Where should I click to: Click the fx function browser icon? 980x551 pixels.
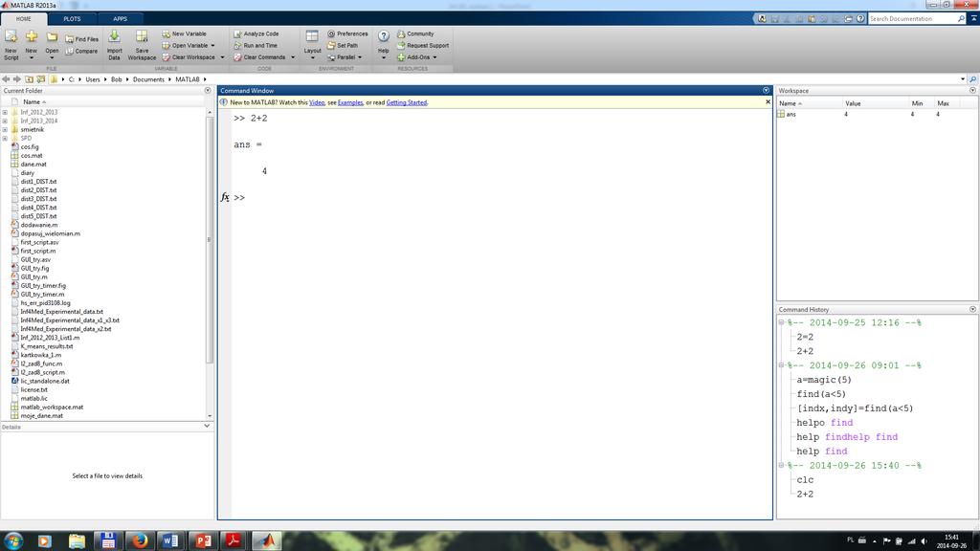225,197
